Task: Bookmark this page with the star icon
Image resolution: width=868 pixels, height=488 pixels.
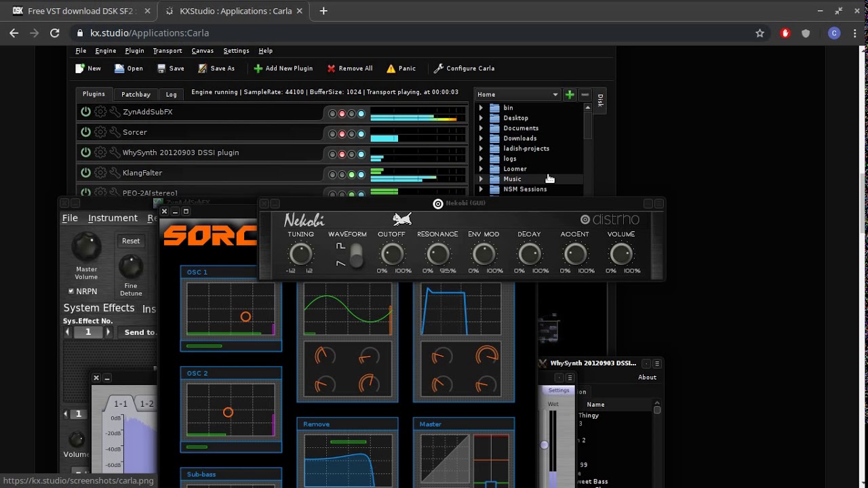Action: pyautogui.click(x=760, y=33)
